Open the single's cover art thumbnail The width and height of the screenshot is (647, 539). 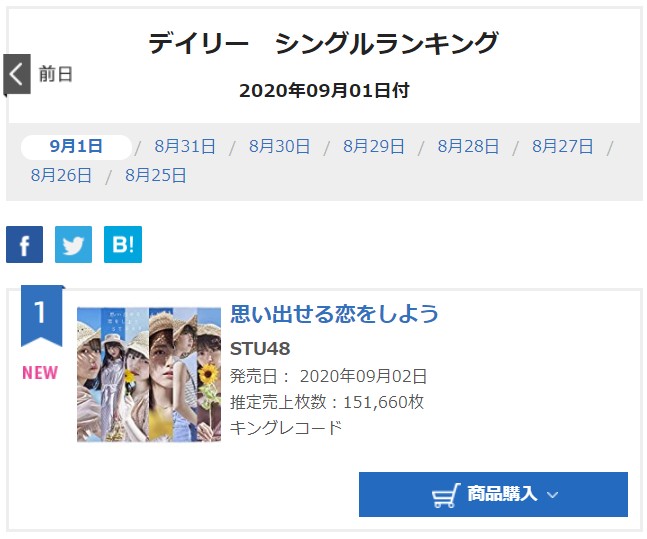149,374
